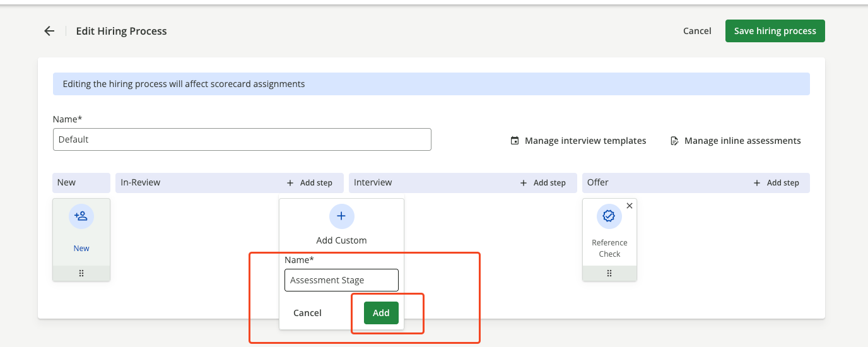Screen dimensions: 868x347
Task: Click the drag handle under Reference Check
Action: [609, 274]
